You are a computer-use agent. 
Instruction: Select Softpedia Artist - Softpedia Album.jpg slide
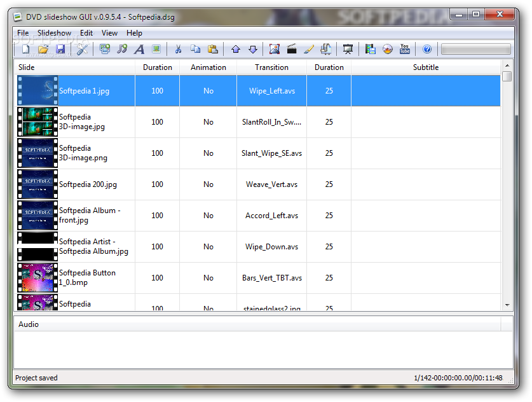point(259,247)
